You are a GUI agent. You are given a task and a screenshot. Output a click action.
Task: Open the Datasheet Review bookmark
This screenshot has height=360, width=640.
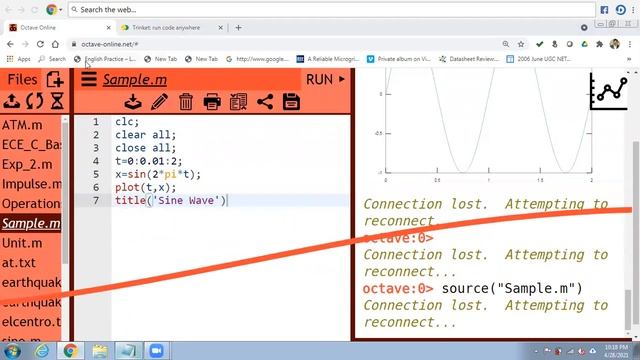[x=469, y=59]
